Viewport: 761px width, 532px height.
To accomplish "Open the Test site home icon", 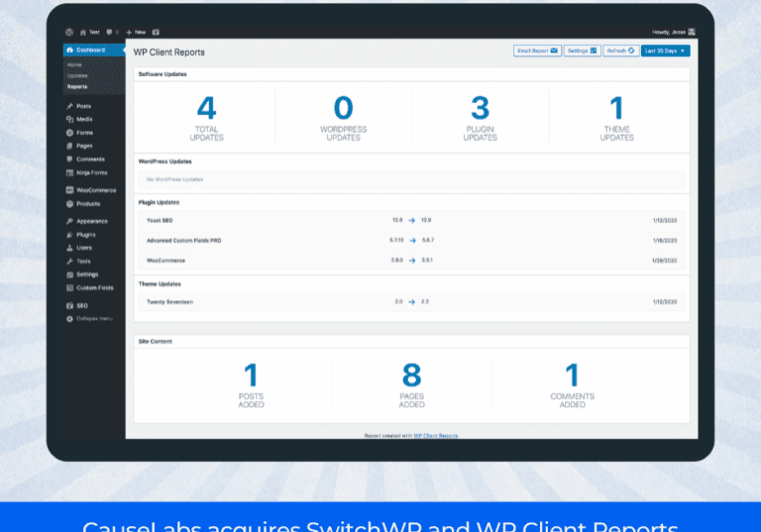I will click(83, 32).
